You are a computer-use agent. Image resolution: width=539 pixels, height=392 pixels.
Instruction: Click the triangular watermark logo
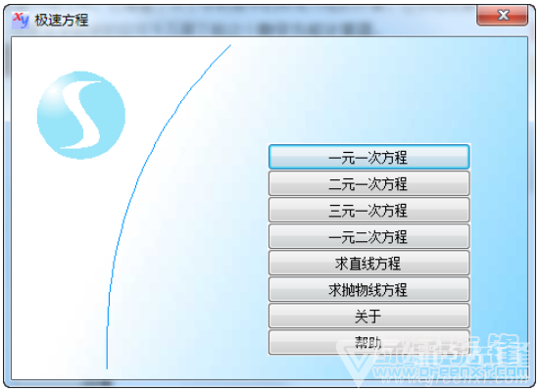click(358, 361)
